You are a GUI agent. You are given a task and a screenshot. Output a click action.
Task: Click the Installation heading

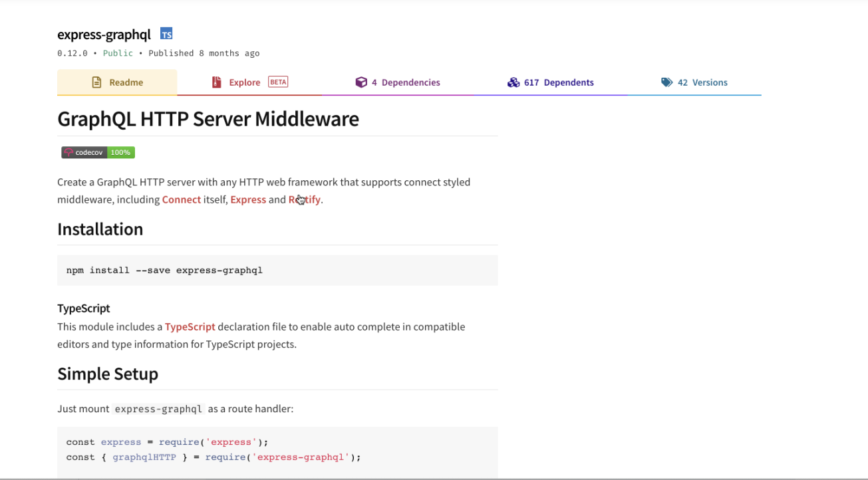(x=100, y=229)
